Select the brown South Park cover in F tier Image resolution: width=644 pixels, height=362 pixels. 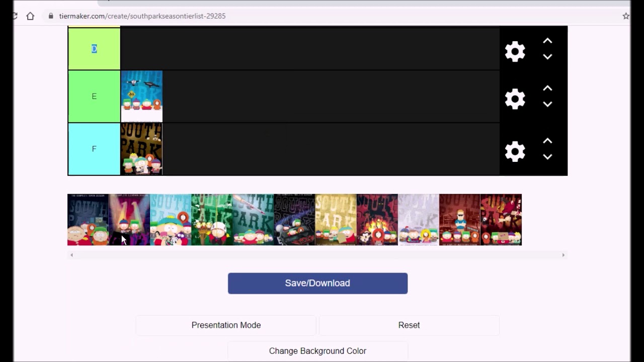141,149
